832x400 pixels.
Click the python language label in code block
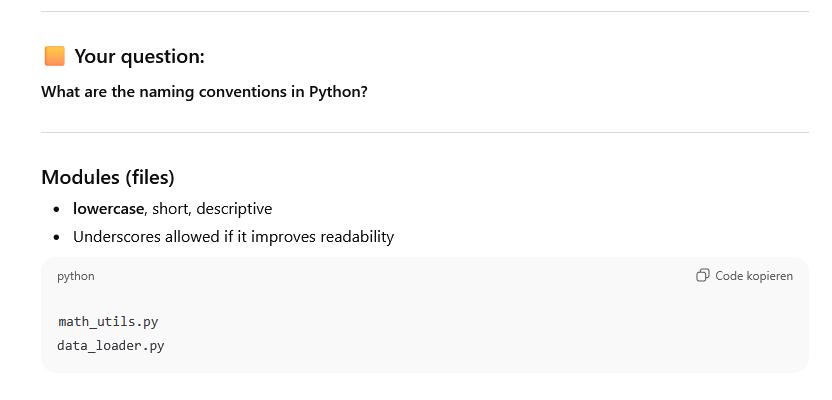point(76,276)
